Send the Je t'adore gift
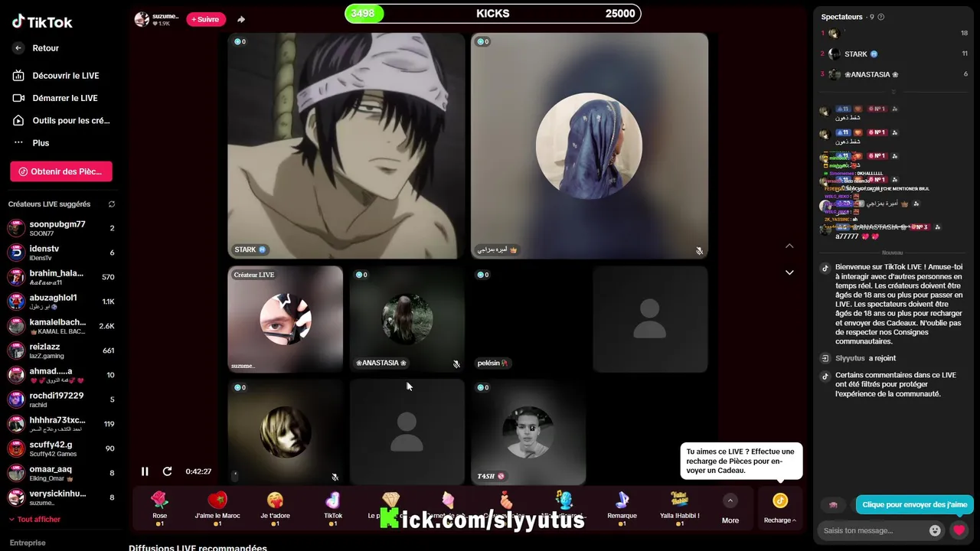Viewport: 980px width, 551px height. [275, 508]
